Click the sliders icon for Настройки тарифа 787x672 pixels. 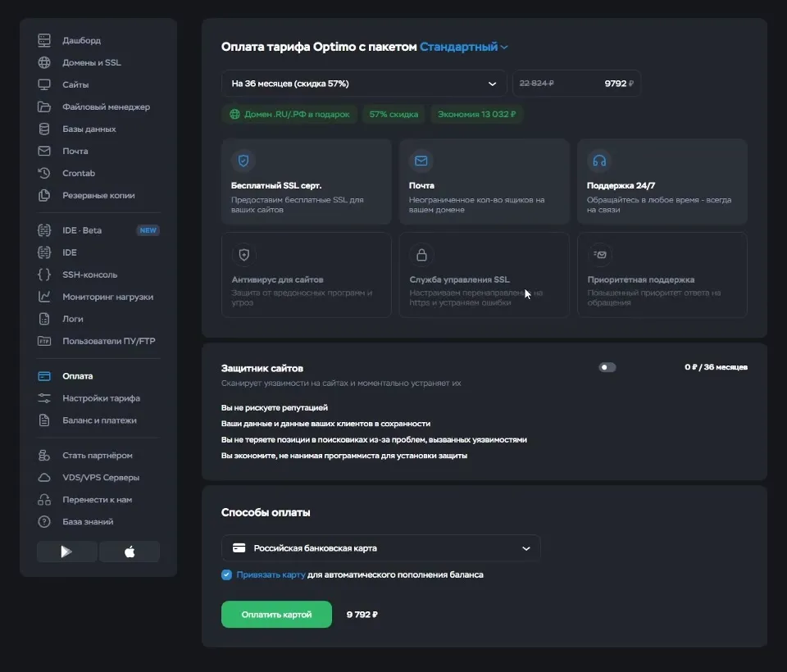click(x=44, y=398)
